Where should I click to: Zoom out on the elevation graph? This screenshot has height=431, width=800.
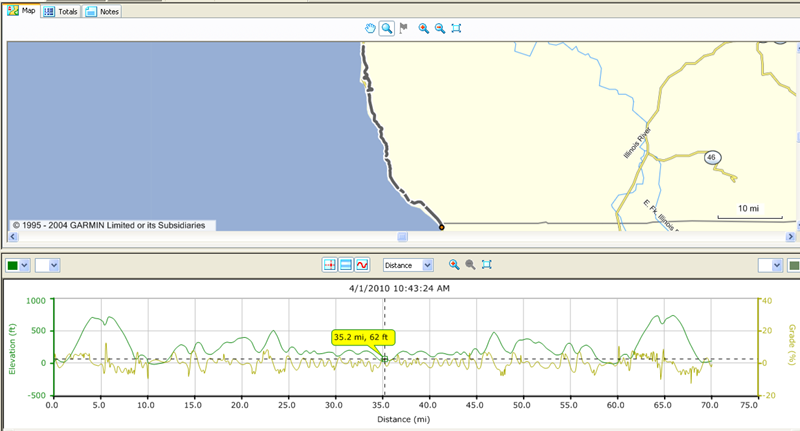[470, 265]
